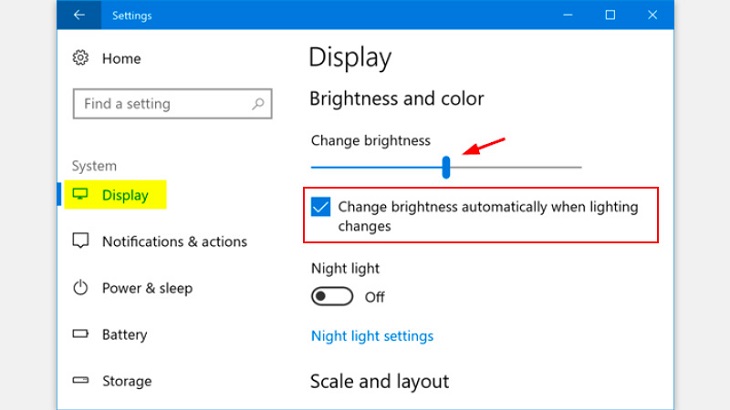Viewport: 730px width, 410px height.
Task: Open Night light settings link
Action: pos(372,336)
